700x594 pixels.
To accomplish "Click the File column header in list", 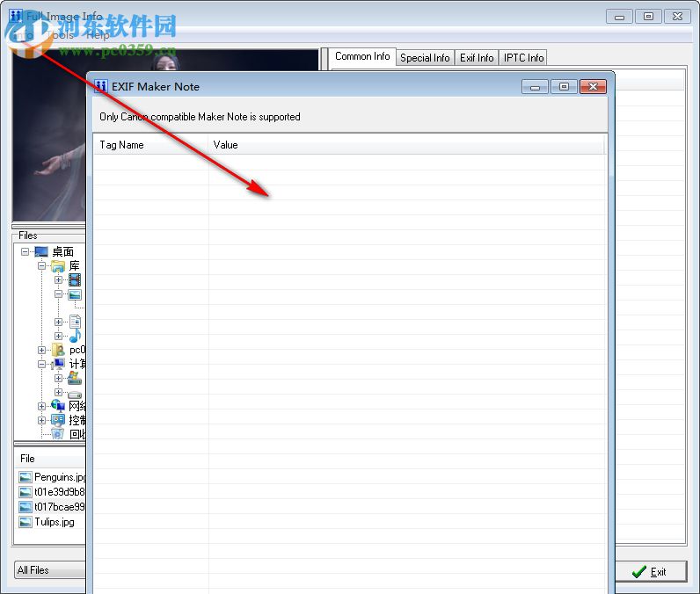I will (50, 459).
